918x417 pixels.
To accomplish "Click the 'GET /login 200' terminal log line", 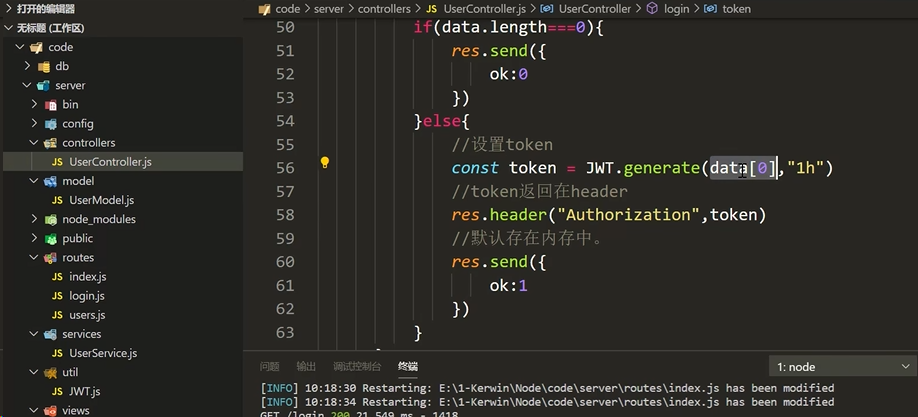I will 358,414.
